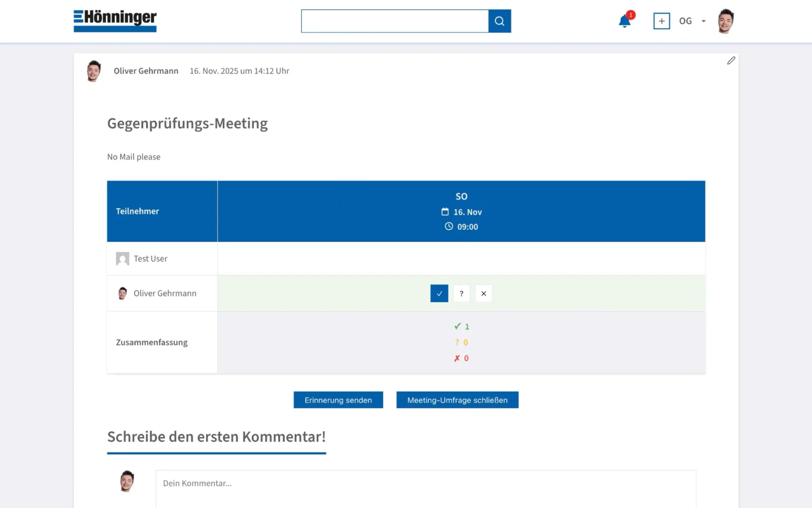Click the pencil edit icon
Screen dimensions: 812x508
coord(731,60)
